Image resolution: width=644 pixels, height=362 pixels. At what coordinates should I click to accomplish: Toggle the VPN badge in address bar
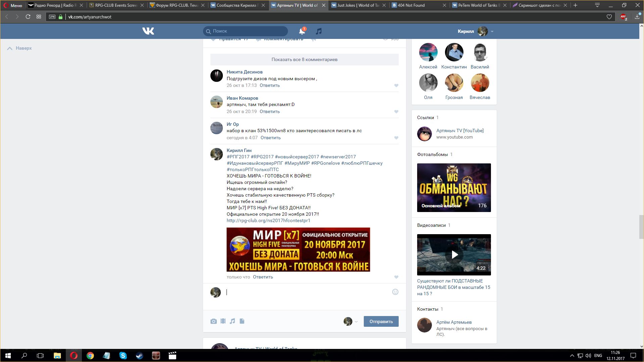52,17
